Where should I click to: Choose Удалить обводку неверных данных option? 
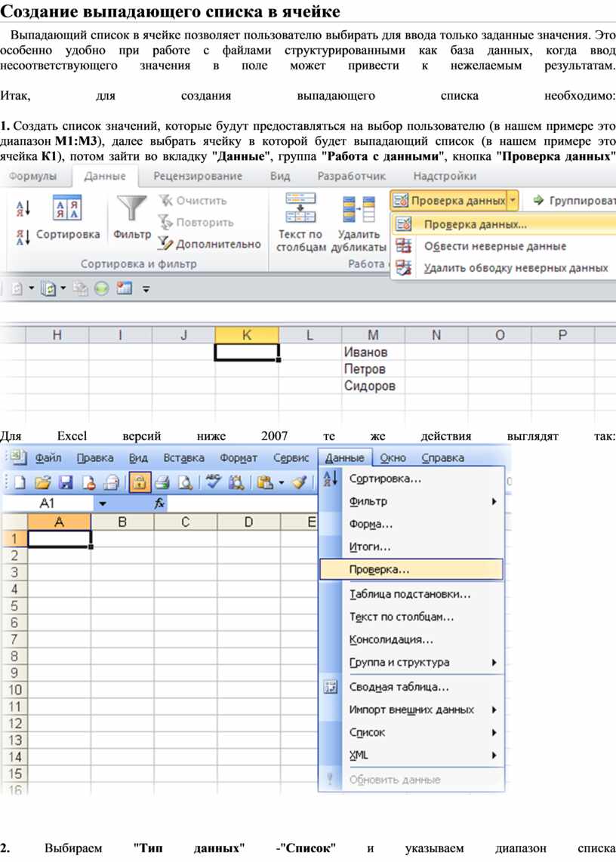pos(504,268)
